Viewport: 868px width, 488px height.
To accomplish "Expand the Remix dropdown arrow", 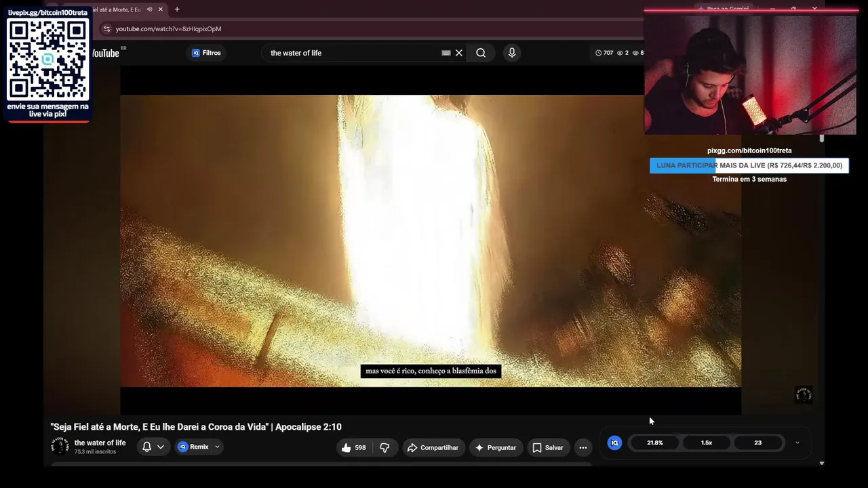I will 217,447.
